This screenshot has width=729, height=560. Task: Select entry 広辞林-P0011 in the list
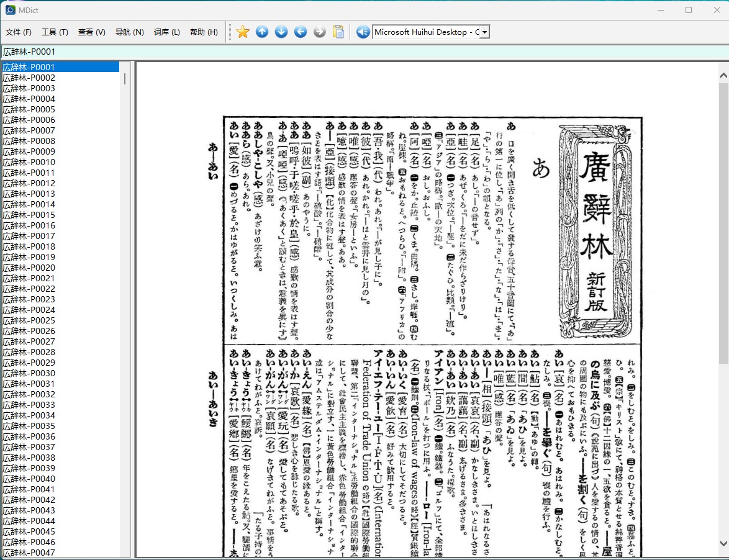60,173
